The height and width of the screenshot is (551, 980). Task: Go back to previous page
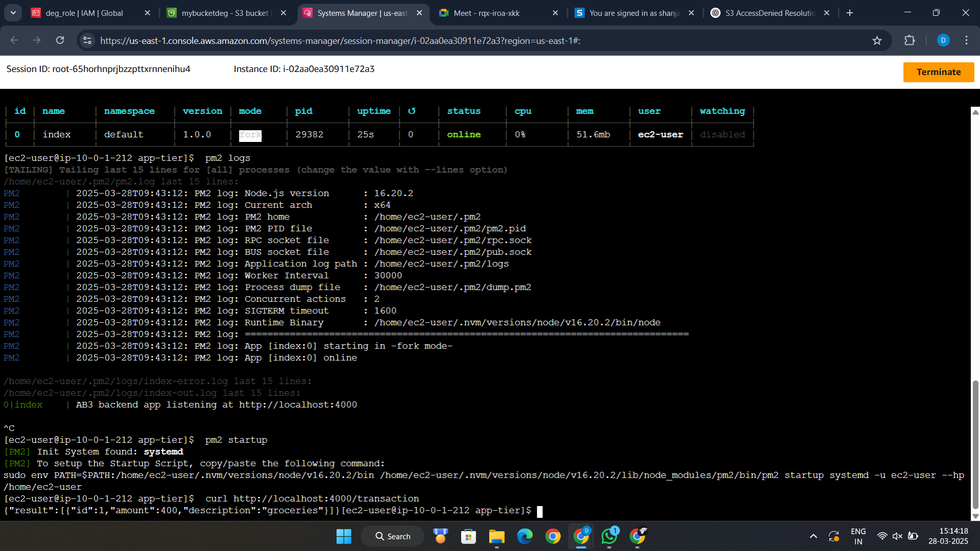tap(14, 40)
